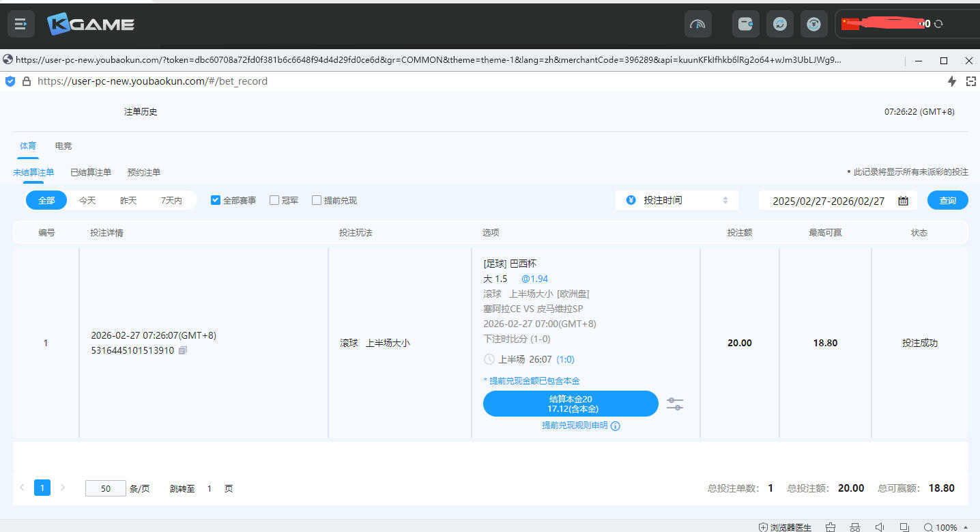980x532 pixels.
Task: Refresh the balance next to the flag
Action: (x=938, y=24)
